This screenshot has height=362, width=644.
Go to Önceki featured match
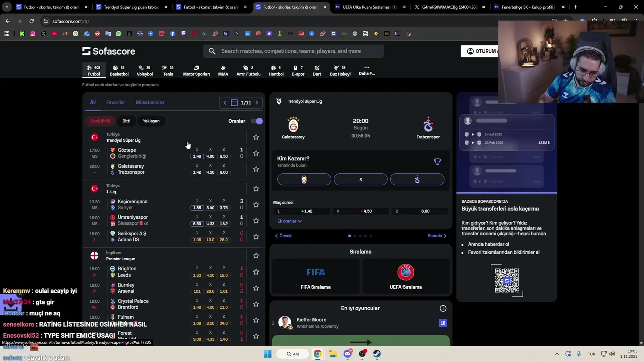point(284,236)
